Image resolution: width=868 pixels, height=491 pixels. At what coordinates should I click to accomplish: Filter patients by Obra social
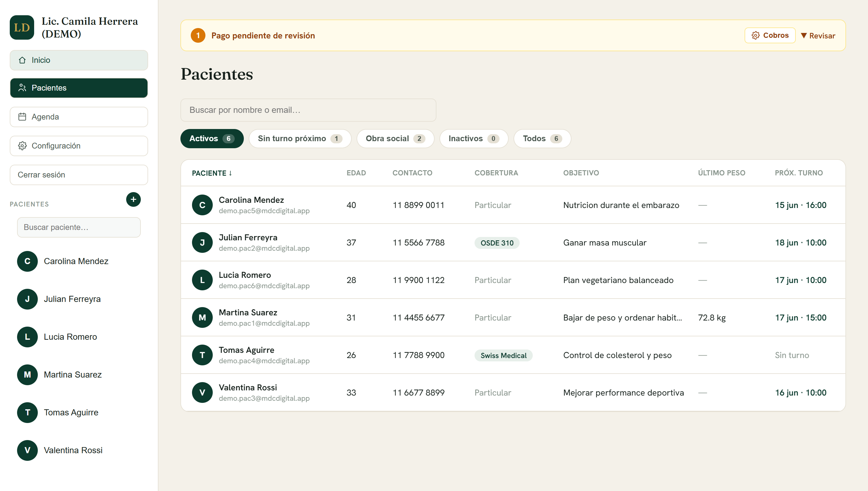tap(395, 138)
